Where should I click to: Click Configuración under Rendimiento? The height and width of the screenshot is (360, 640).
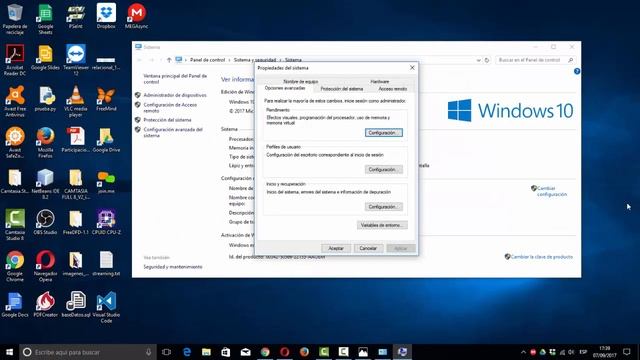(384, 133)
